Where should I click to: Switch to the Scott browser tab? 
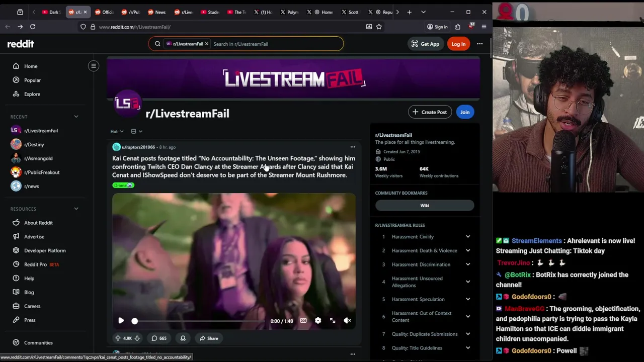coord(350,12)
